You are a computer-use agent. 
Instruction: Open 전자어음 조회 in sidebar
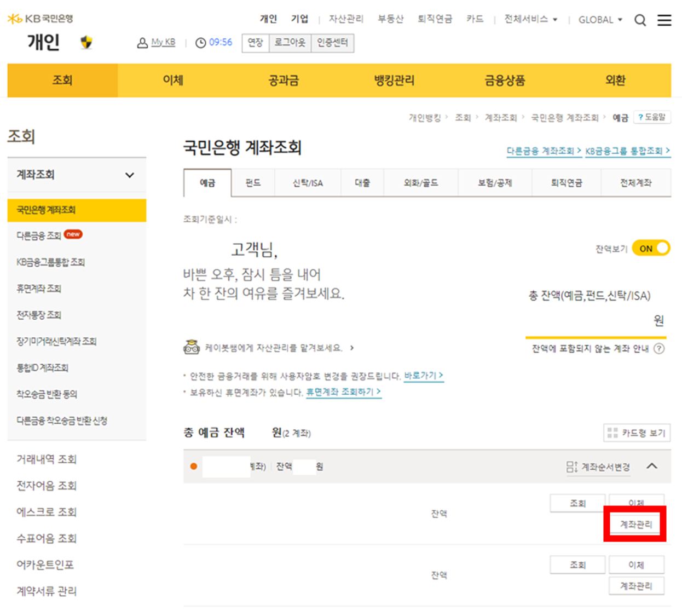(47, 486)
